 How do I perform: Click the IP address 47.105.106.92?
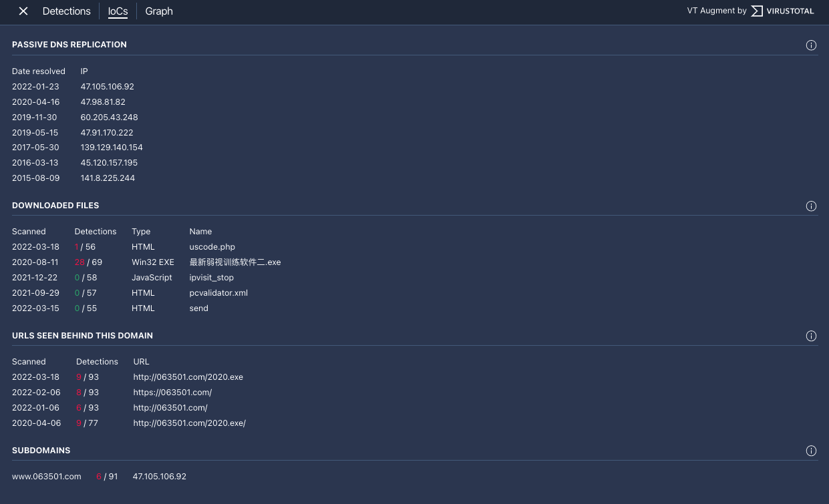[x=107, y=86]
